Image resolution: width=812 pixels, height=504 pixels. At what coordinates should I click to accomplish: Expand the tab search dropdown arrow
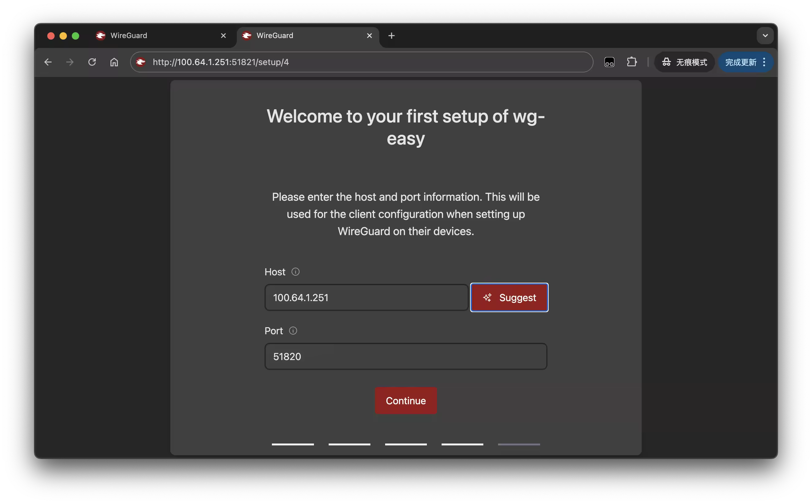coord(765,36)
